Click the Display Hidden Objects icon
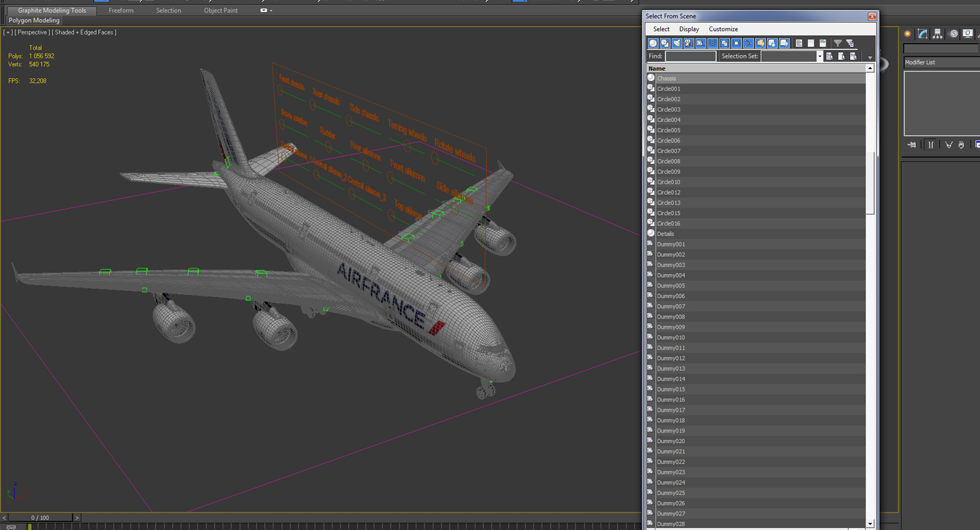The height and width of the screenshot is (530, 980). tap(784, 43)
